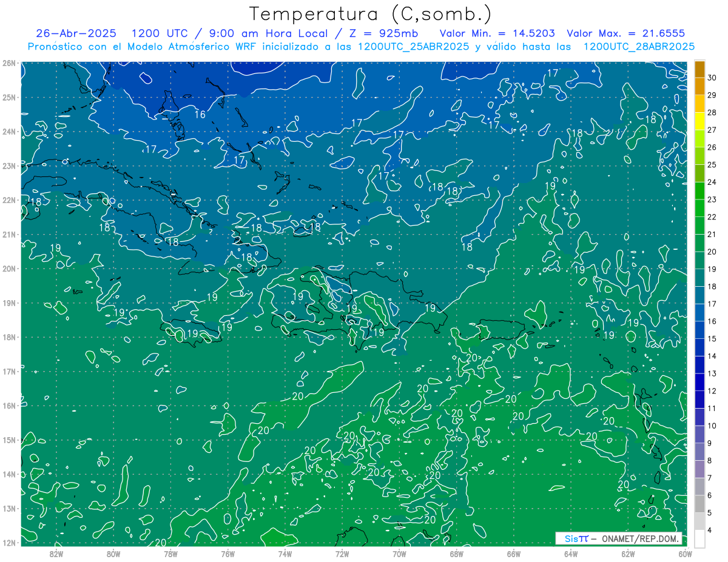The image size is (728, 562).
Task: Click the latitude label "26N"
Action: tap(10, 63)
